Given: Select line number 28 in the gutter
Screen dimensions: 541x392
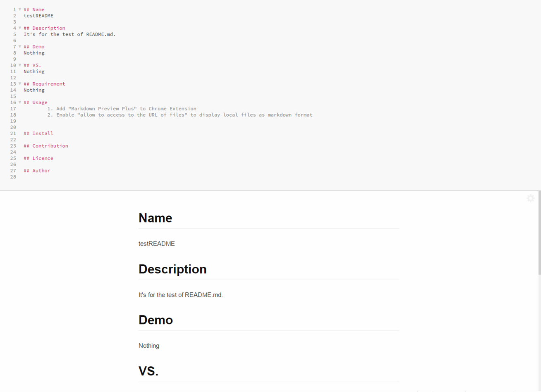Looking at the screenshot, I should click(13, 177).
